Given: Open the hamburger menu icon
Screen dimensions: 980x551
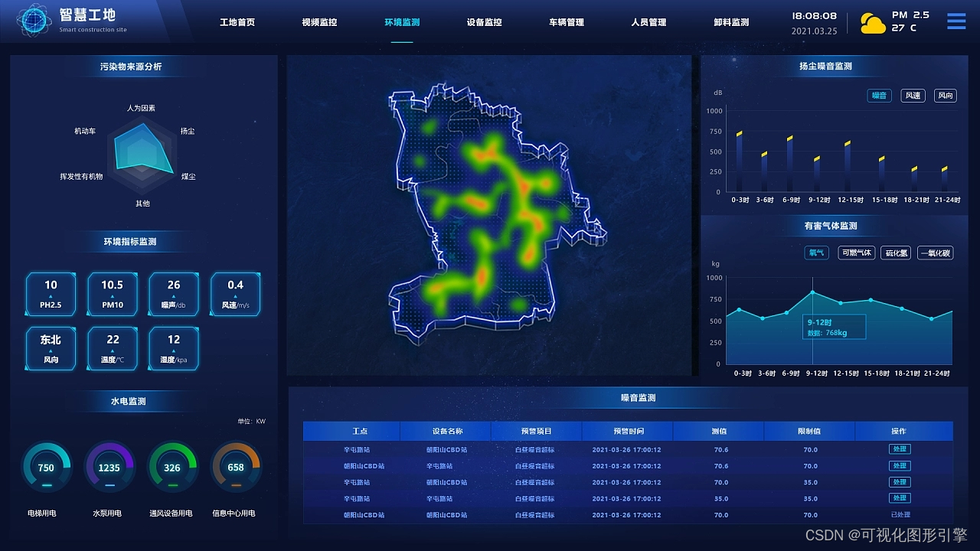Looking at the screenshot, I should pos(956,21).
